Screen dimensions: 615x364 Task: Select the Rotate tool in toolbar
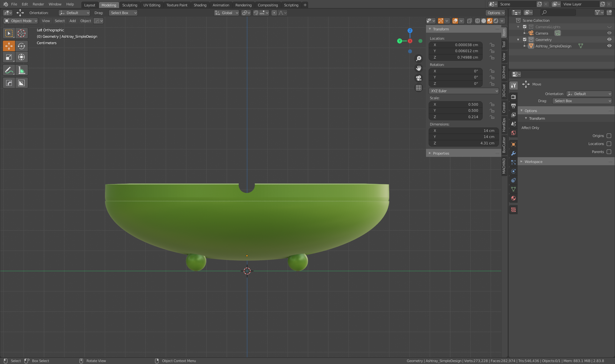21,46
